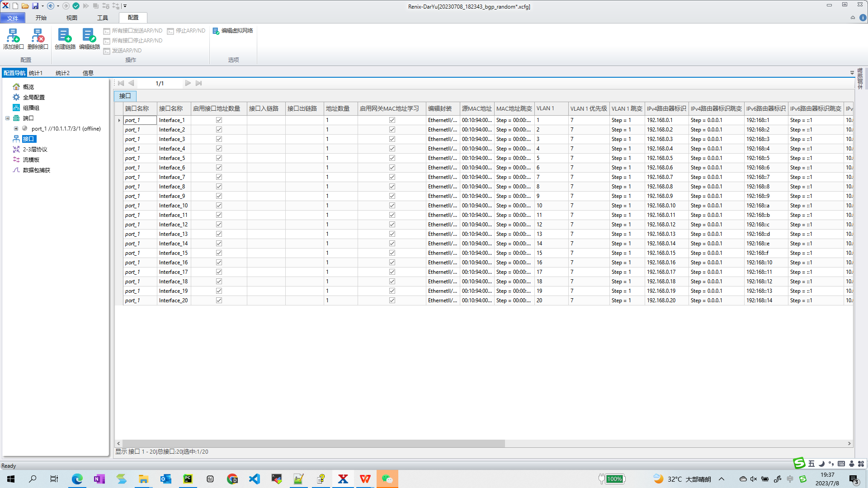Toggle address count checkbox for Interface_1
This screenshot has width=868, height=488.
tap(219, 120)
